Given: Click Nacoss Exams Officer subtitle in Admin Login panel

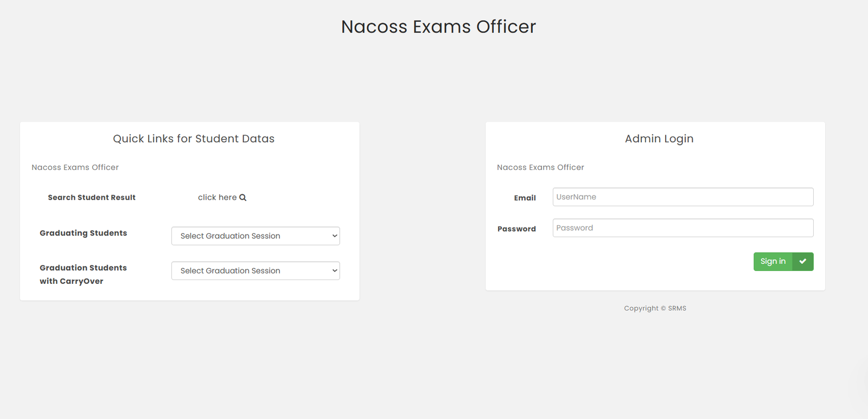Looking at the screenshot, I should tap(540, 167).
